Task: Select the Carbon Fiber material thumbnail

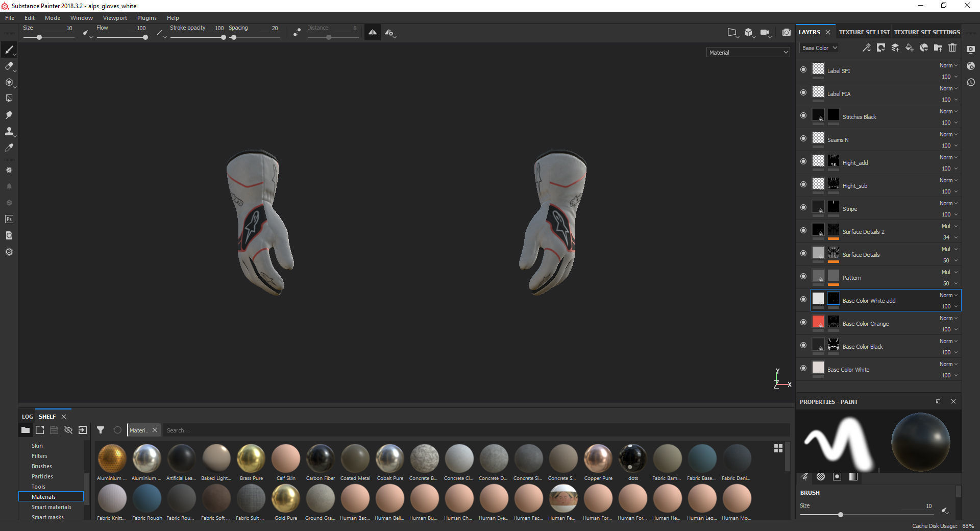Action: pos(321,458)
